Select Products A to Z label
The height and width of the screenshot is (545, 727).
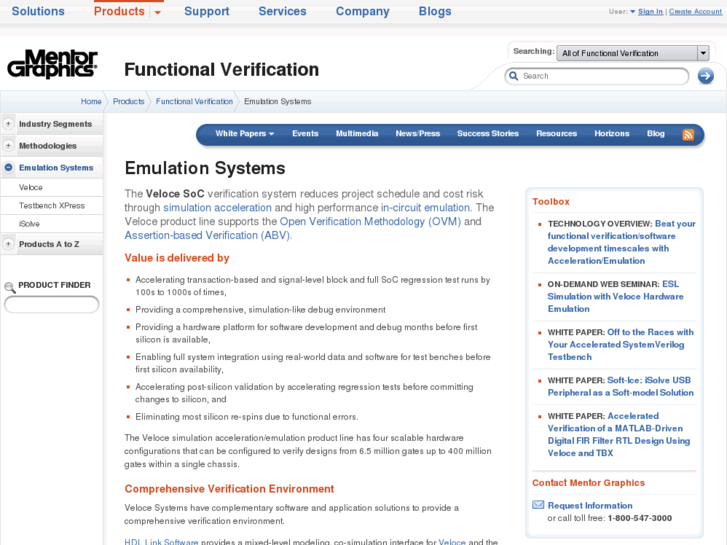coord(49,244)
